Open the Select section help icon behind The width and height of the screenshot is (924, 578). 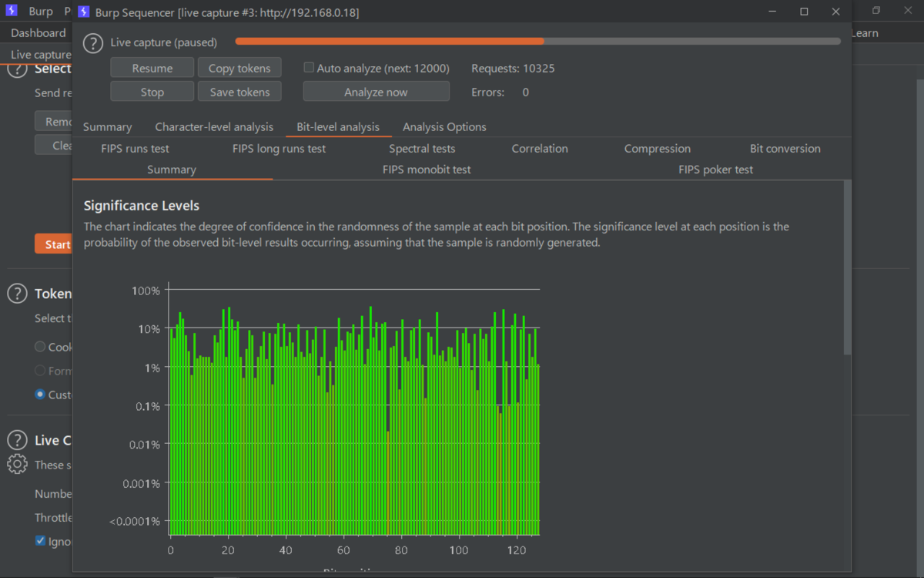[17, 69]
